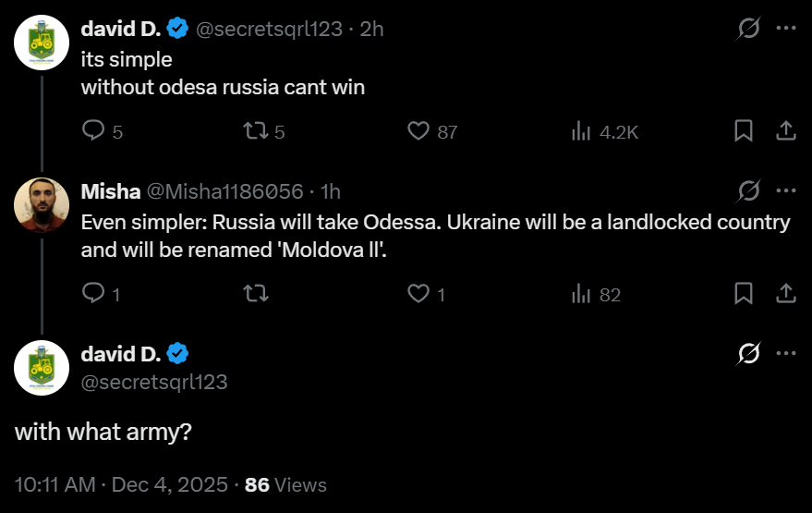Open Grok icon on first tweet
Image resolution: width=812 pixels, height=513 pixels.
pyautogui.click(x=749, y=28)
